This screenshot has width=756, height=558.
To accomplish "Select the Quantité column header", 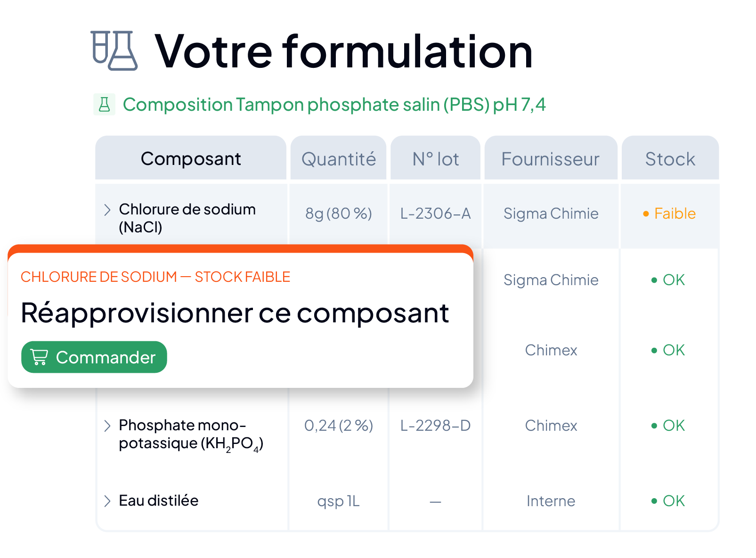I will coord(339,159).
